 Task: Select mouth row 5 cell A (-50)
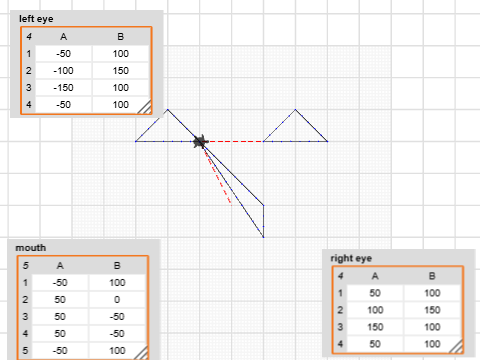pyautogui.click(x=60, y=351)
